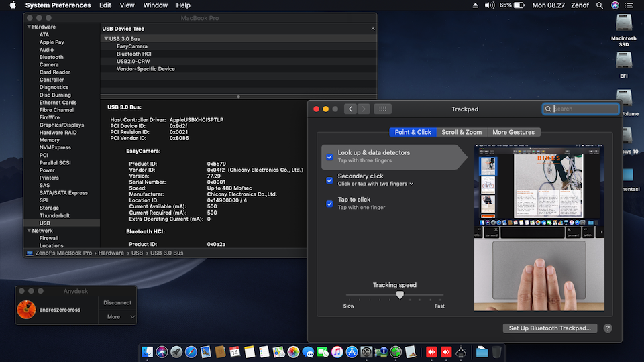This screenshot has width=644, height=362.
Task: Click battery 65% status in menu bar
Action: pos(512,5)
